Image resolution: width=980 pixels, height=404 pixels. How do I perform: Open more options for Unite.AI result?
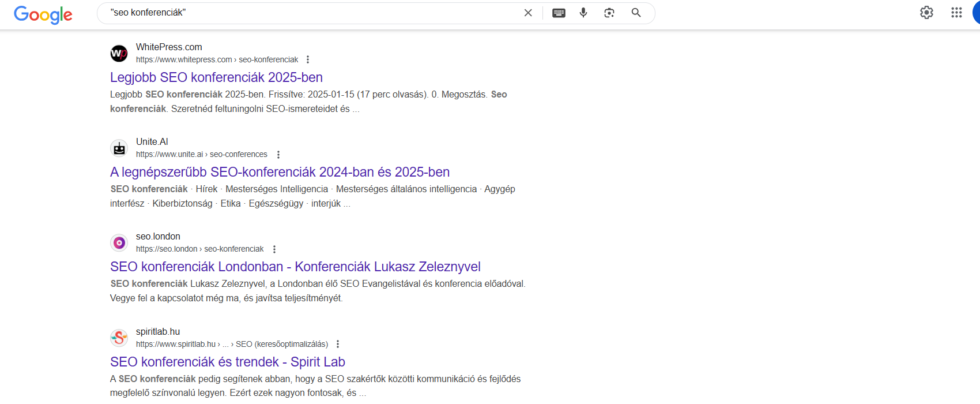[x=278, y=155]
